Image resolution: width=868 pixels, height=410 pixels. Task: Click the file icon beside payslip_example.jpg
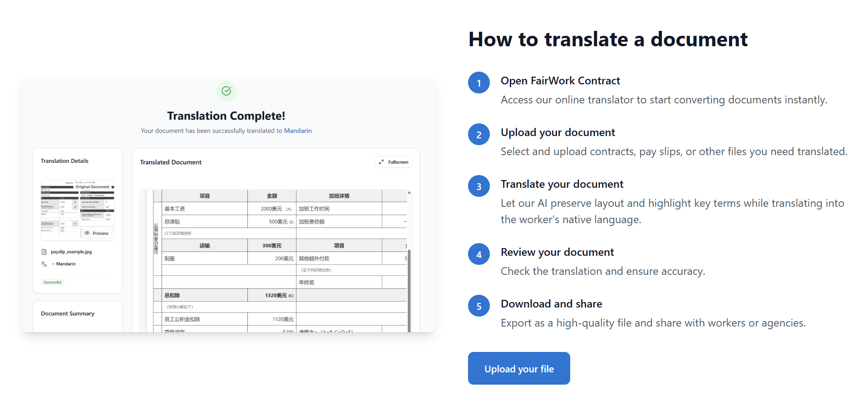pyautogui.click(x=44, y=252)
